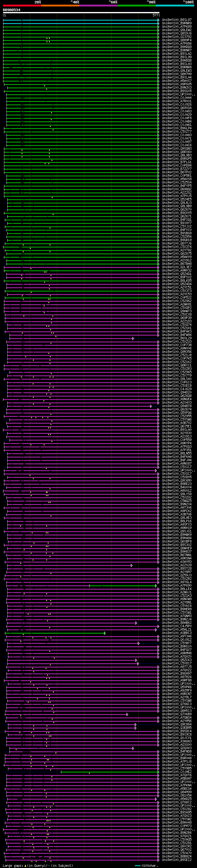Select hit label UniRef100_B9RNR9

point(177,23)
